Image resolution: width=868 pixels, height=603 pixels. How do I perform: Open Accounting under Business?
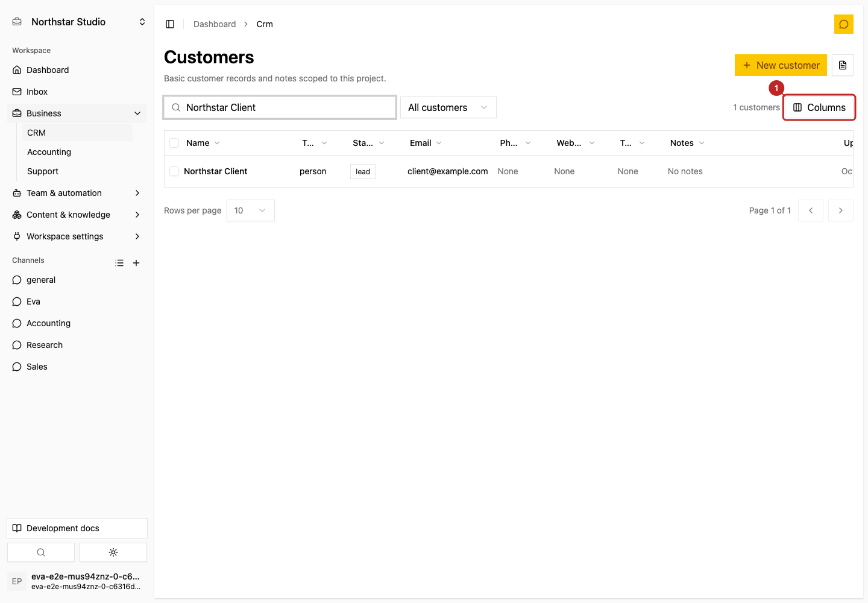pyautogui.click(x=77, y=152)
